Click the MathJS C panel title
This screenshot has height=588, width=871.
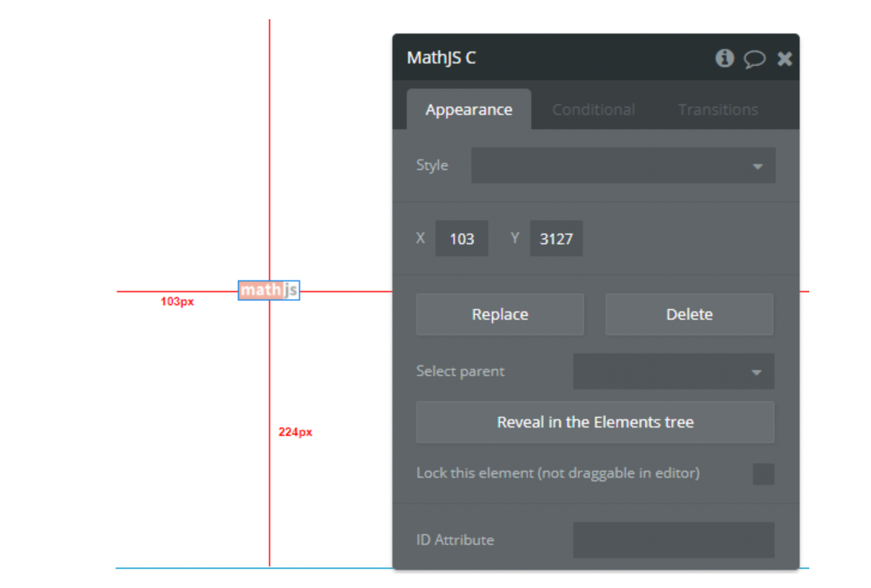click(441, 58)
